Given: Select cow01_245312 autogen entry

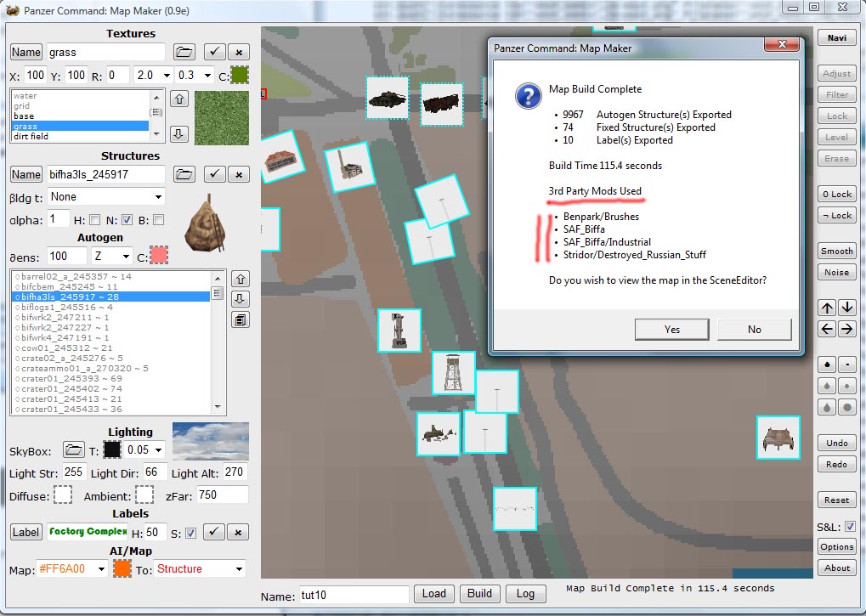Looking at the screenshot, I should coord(111,348).
